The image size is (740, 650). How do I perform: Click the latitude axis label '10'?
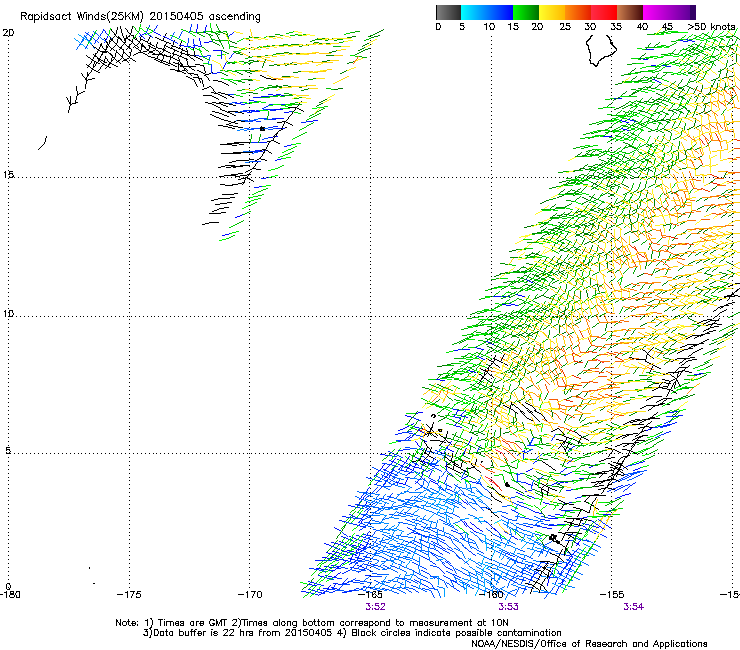[x=8, y=314]
